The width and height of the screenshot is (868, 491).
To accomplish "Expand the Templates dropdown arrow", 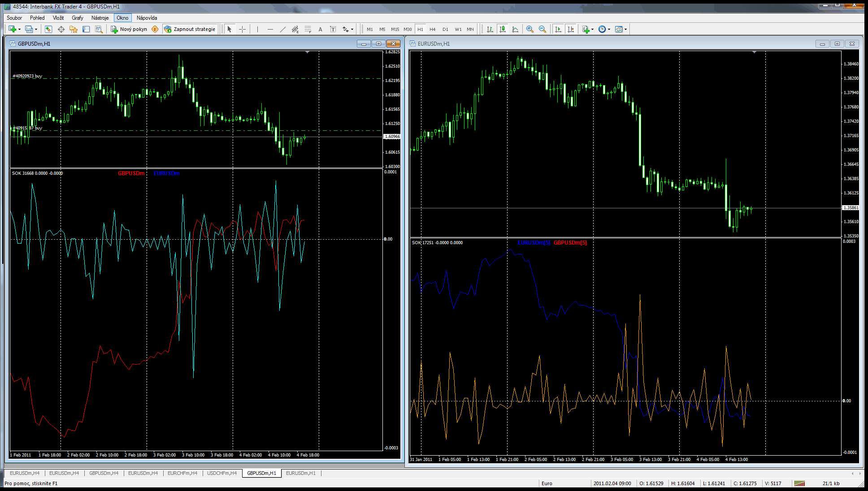I will tap(625, 30).
